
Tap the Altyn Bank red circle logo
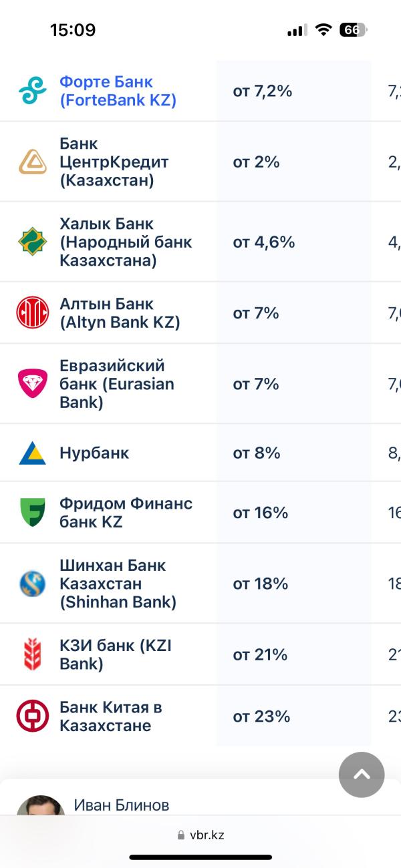point(32,312)
